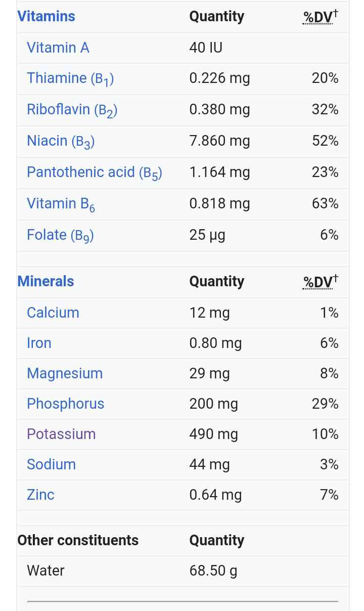Click the Iron link

coord(39,343)
